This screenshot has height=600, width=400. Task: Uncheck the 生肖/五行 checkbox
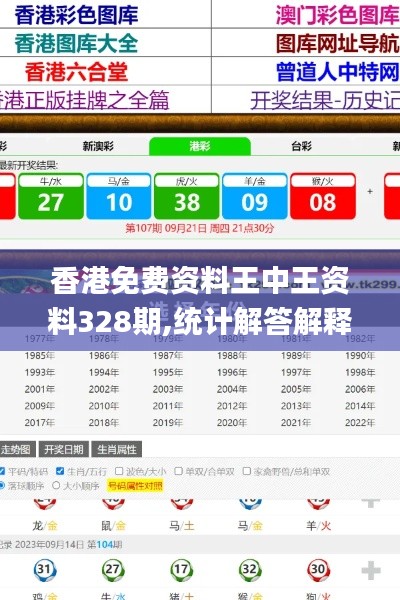(x=60, y=471)
